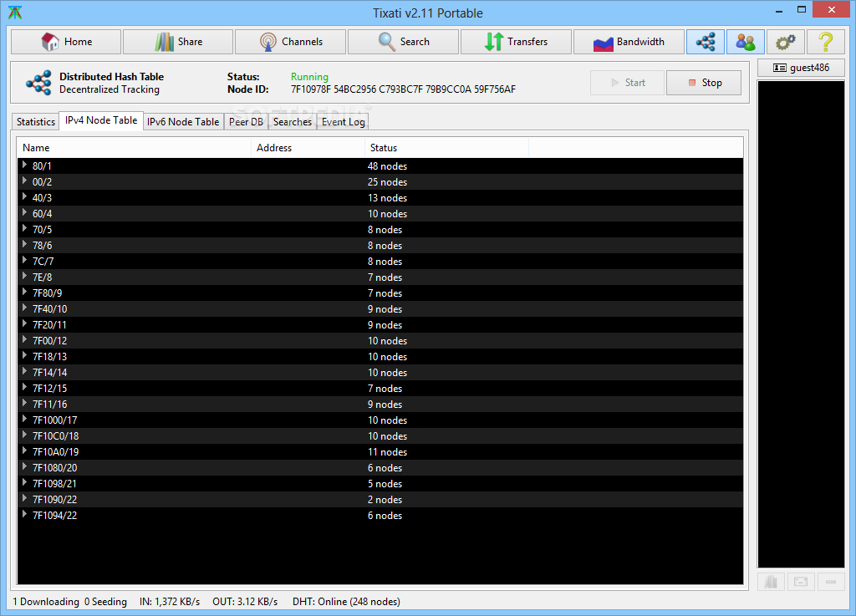Select the 7F12/15 row name
Viewport: 856px width, 616px height.
coord(49,388)
